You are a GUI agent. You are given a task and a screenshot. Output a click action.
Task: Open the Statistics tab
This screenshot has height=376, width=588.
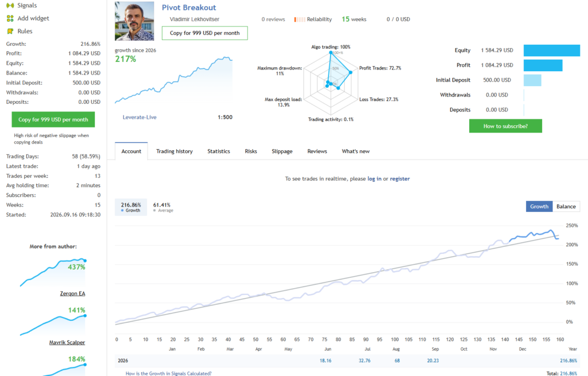coord(219,152)
